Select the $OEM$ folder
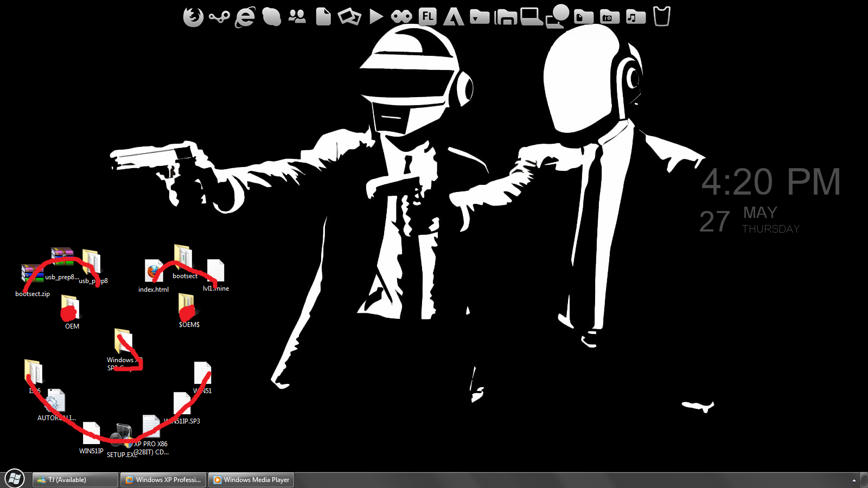 tap(189, 311)
